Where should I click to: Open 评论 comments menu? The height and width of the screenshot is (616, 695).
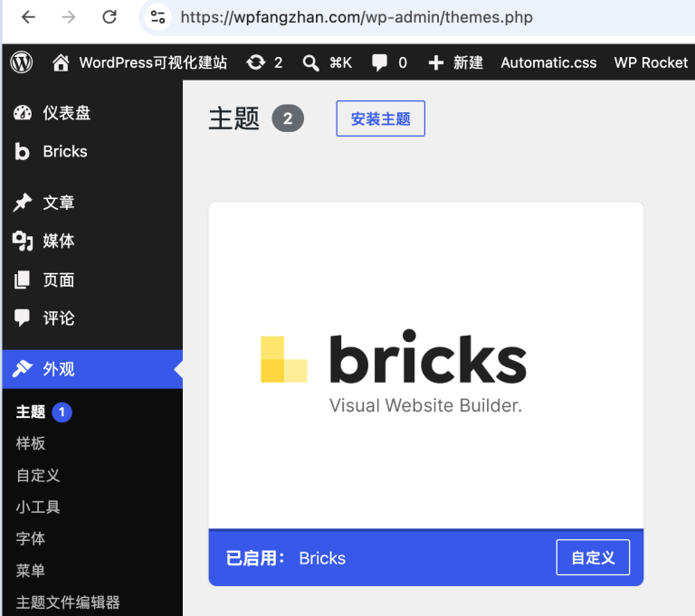92,318
